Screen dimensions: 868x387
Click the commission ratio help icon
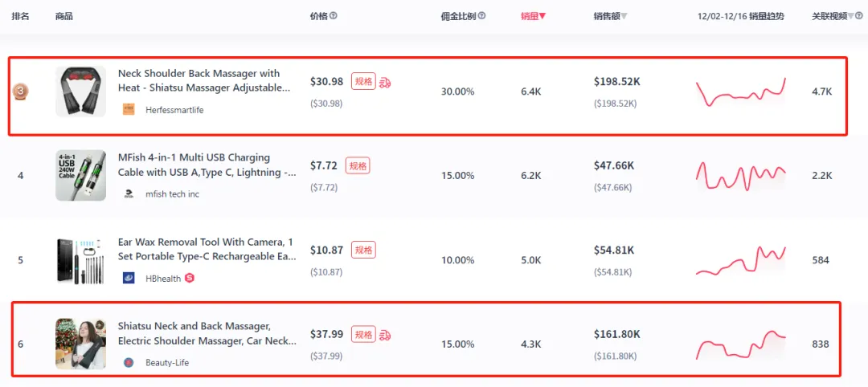click(x=481, y=16)
